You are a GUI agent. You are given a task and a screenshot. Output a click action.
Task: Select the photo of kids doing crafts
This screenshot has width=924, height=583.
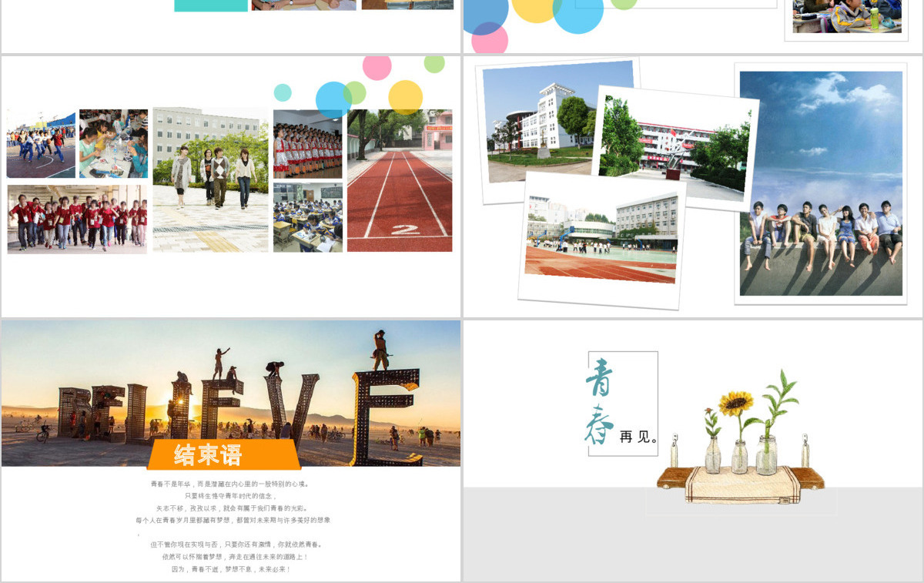(x=113, y=144)
